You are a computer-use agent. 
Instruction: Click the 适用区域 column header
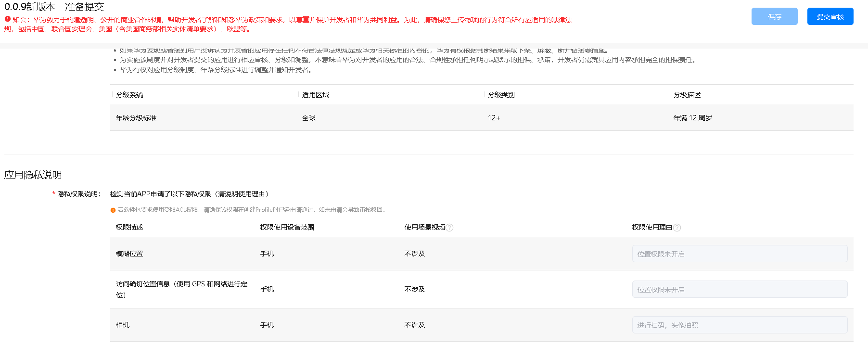point(316,95)
